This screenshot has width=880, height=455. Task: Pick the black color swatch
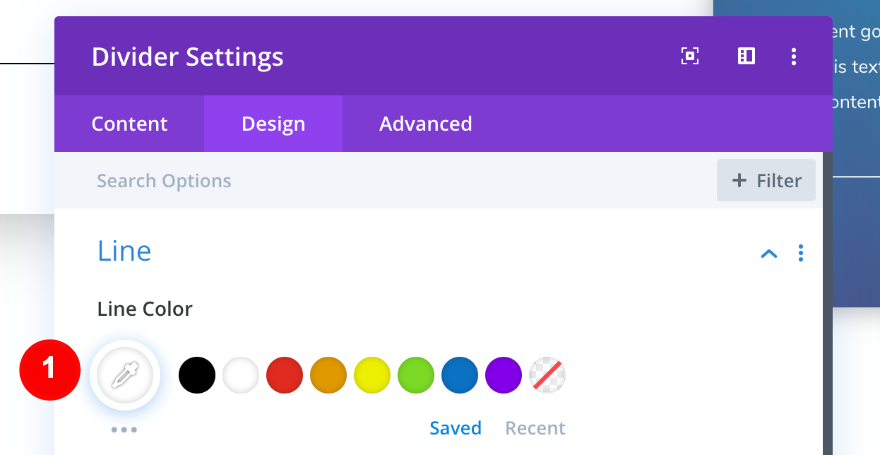click(197, 375)
